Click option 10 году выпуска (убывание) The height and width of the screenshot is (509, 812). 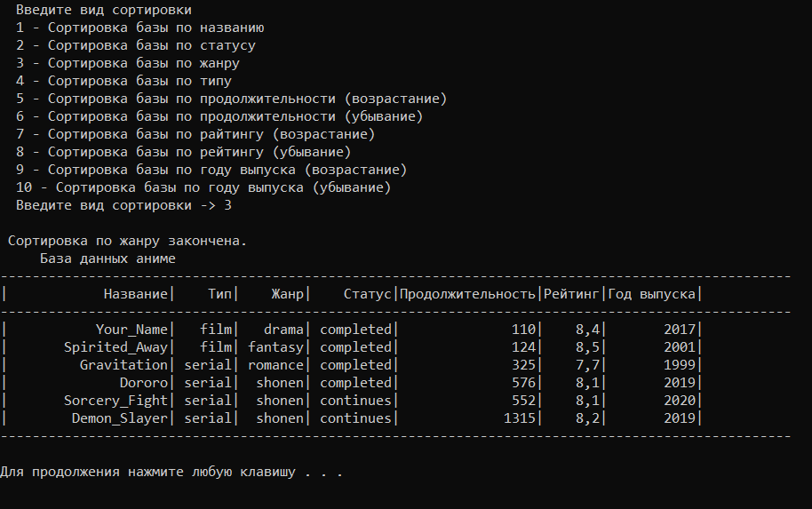[x=203, y=187]
